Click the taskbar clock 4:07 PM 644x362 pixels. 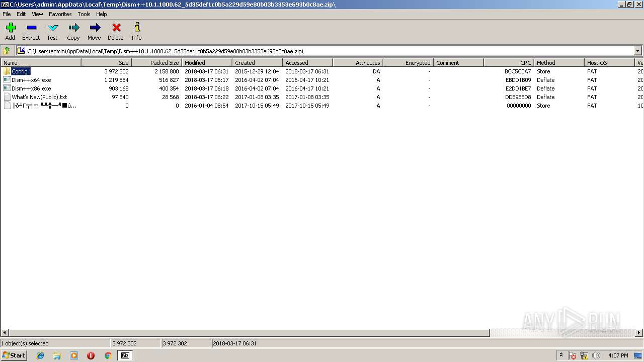(618, 355)
